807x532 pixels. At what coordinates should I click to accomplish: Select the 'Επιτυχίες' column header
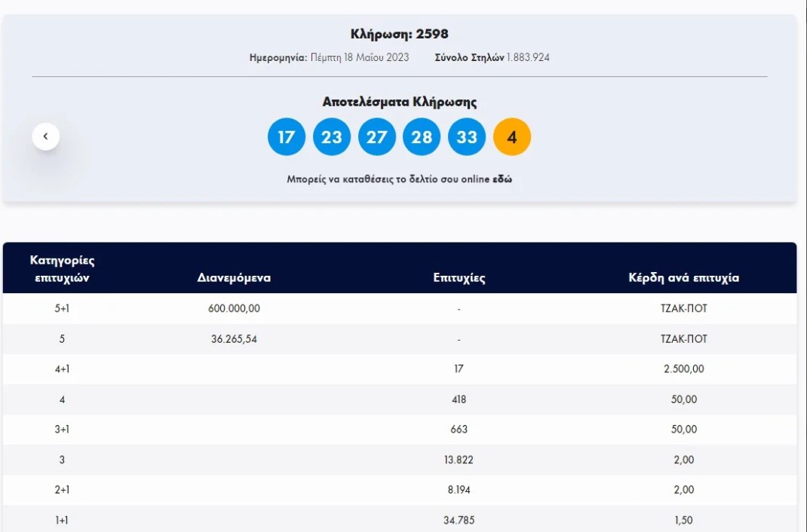[459, 278]
